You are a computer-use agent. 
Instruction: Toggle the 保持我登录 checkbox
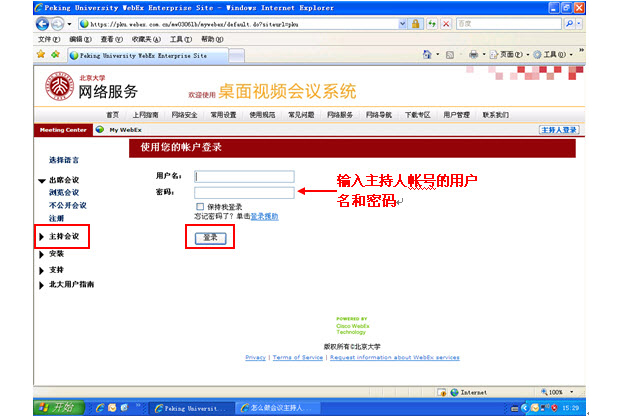[200, 206]
